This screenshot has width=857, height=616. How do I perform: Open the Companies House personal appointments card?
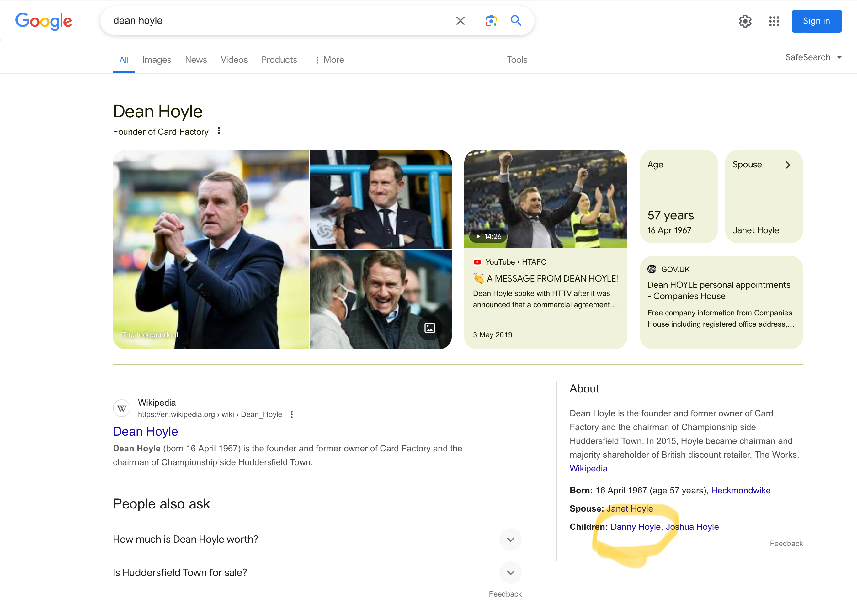pos(721,302)
